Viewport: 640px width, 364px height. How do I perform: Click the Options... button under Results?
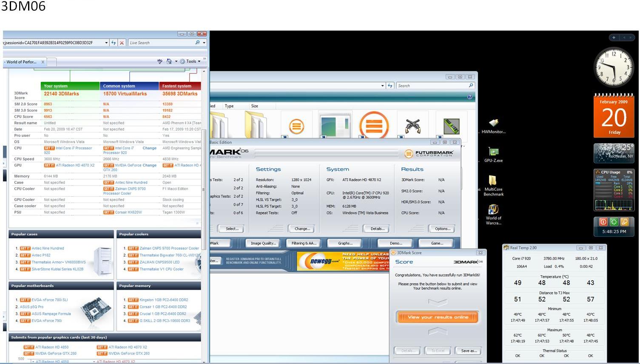coord(442,229)
